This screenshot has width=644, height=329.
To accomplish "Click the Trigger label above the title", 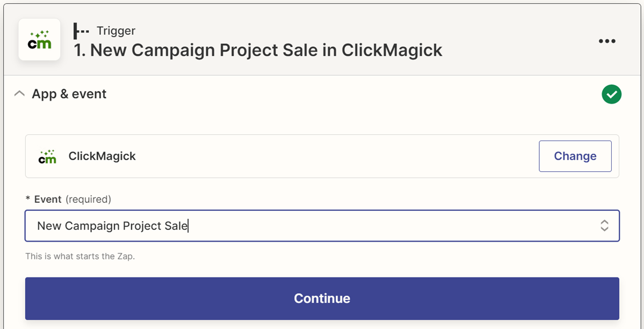I will (x=116, y=31).
